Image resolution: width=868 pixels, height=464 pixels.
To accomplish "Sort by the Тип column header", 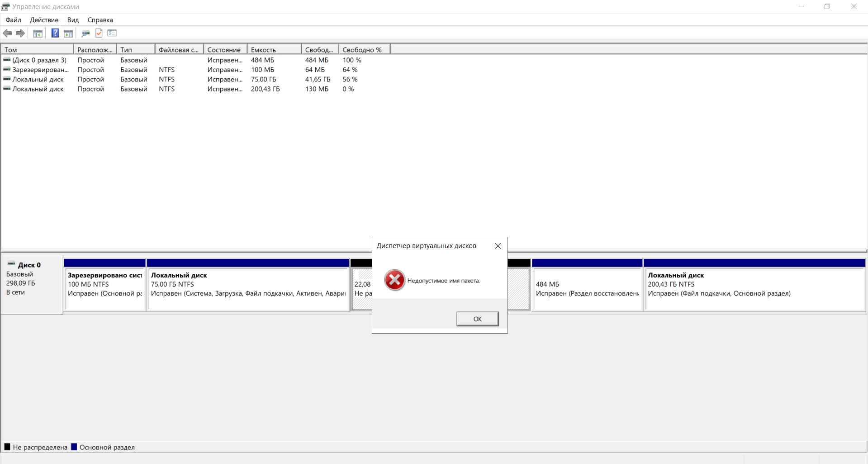I will pyautogui.click(x=136, y=49).
